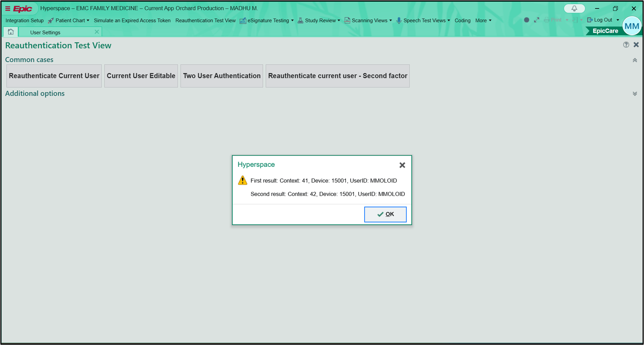Click the Log Out door icon

[590, 20]
